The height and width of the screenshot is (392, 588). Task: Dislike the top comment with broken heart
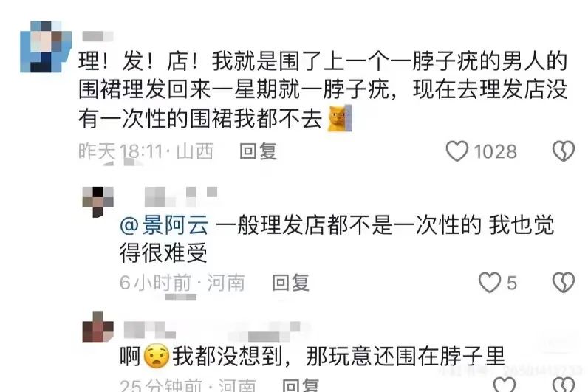563,151
